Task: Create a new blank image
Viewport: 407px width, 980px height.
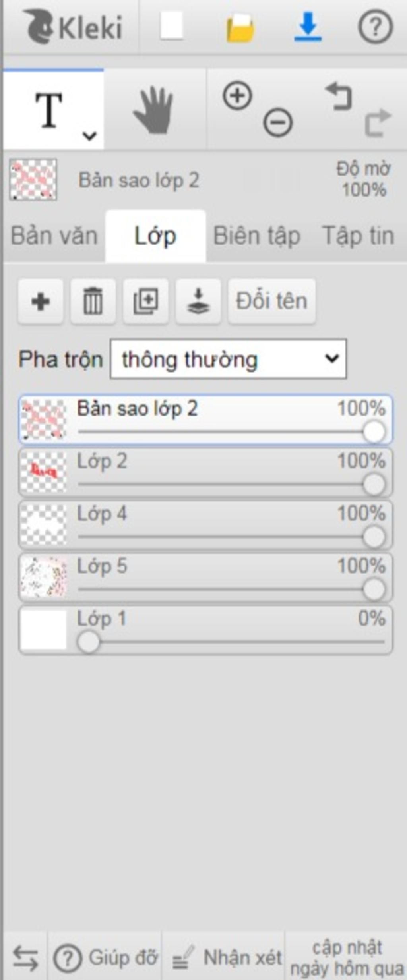Action: coord(172,26)
